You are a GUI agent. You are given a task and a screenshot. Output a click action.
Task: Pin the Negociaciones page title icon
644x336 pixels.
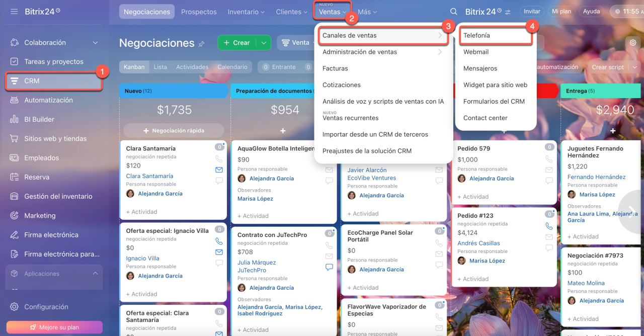coord(202,44)
